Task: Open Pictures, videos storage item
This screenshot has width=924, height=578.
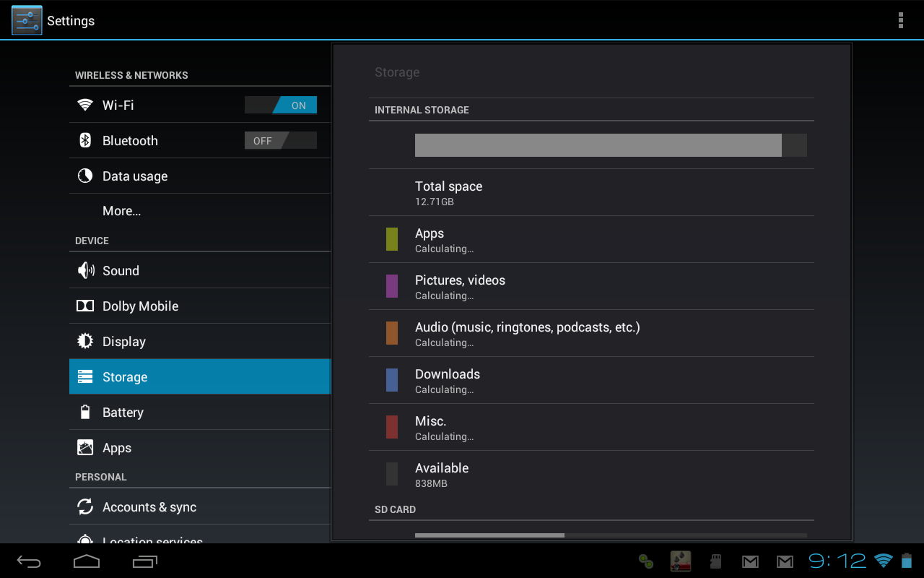Action: [x=591, y=286]
